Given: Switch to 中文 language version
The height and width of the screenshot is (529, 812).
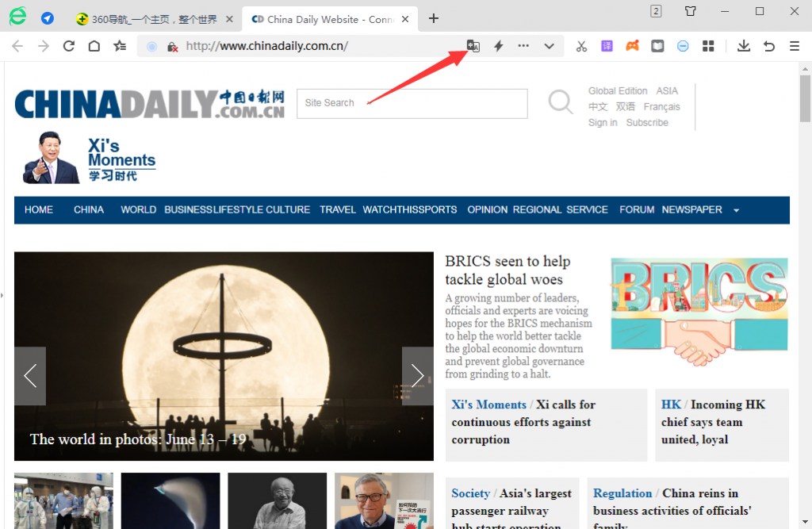Looking at the screenshot, I should pos(598,107).
